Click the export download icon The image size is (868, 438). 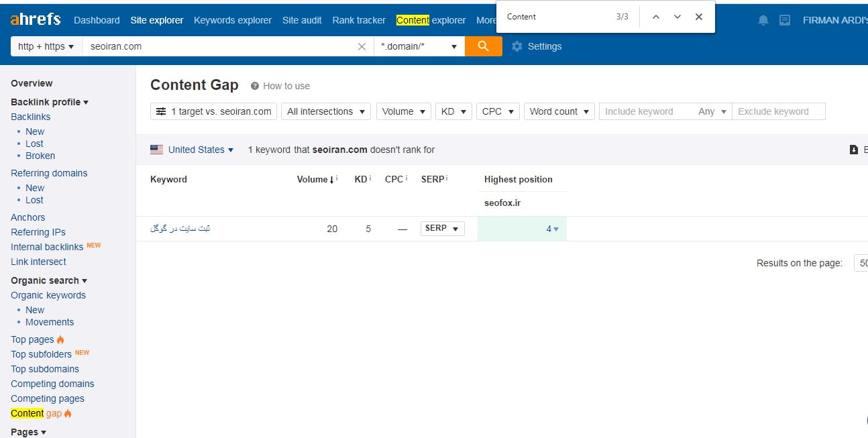coord(854,150)
